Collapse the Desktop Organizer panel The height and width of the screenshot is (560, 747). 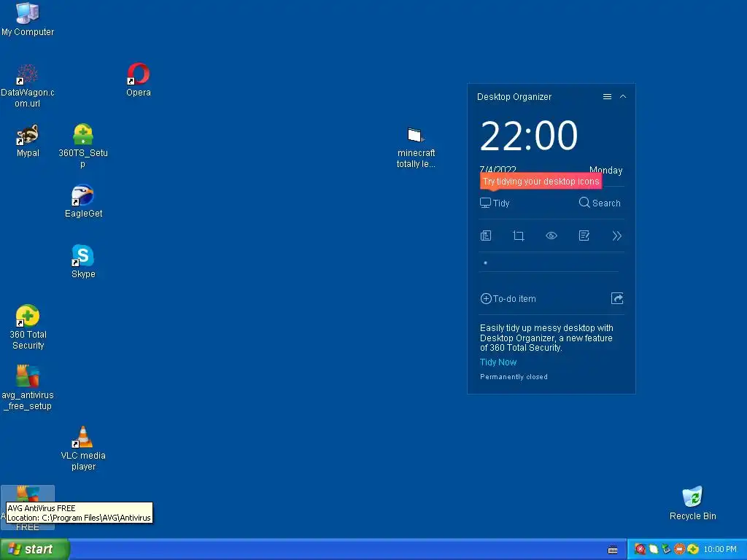[x=623, y=97]
